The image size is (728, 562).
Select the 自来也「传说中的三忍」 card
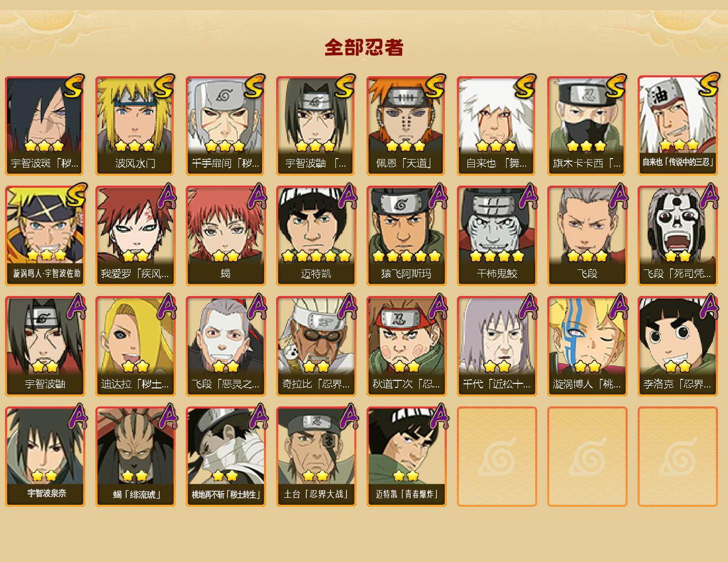(x=677, y=125)
